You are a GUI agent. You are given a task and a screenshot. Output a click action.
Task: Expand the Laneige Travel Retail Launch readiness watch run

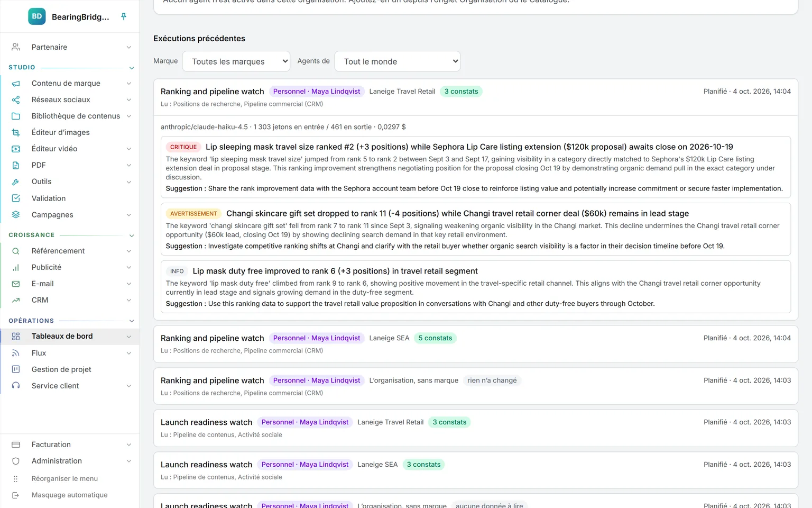(x=476, y=428)
